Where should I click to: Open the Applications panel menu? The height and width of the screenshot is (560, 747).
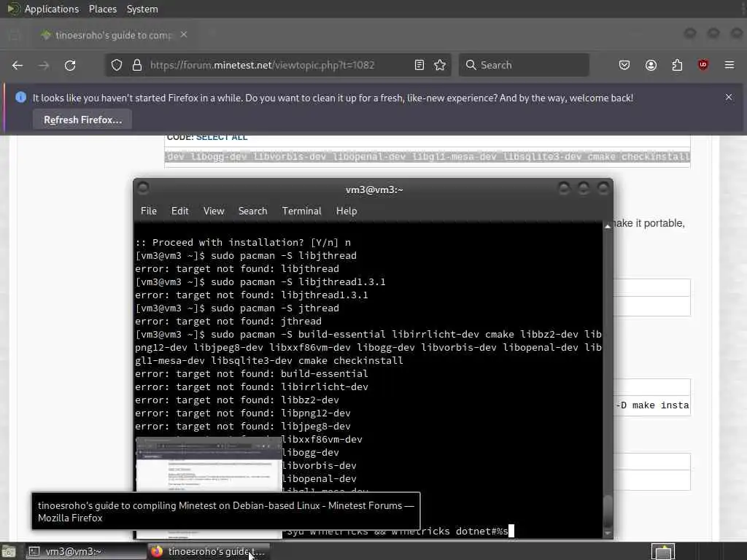pyautogui.click(x=52, y=9)
